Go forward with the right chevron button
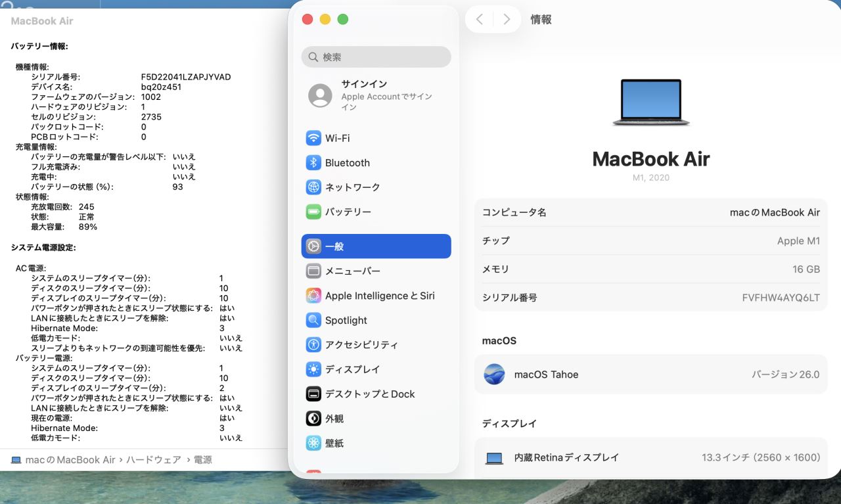The height and width of the screenshot is (504, 841). pos(507,20)
